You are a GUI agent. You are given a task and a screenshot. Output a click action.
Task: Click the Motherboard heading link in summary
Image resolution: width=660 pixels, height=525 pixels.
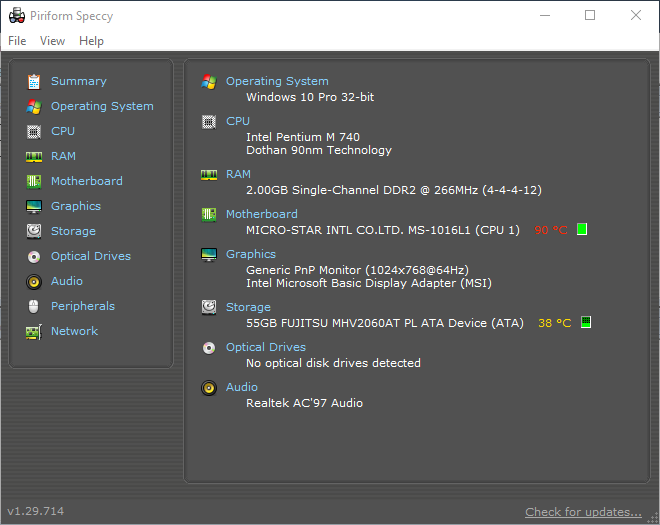262,214
